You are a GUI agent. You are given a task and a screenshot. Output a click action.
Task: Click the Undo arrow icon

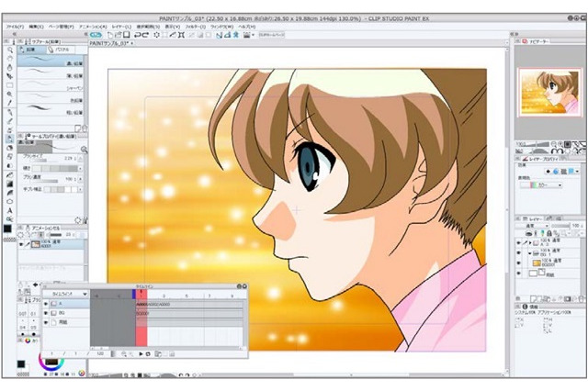coord(138,35)
